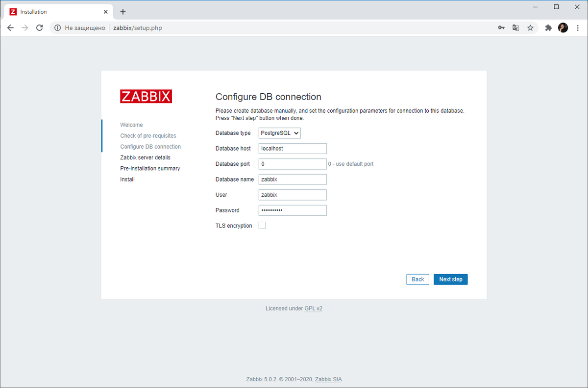Open the Database type dropdown
This screenshot has width=588, height=388.
279,133
